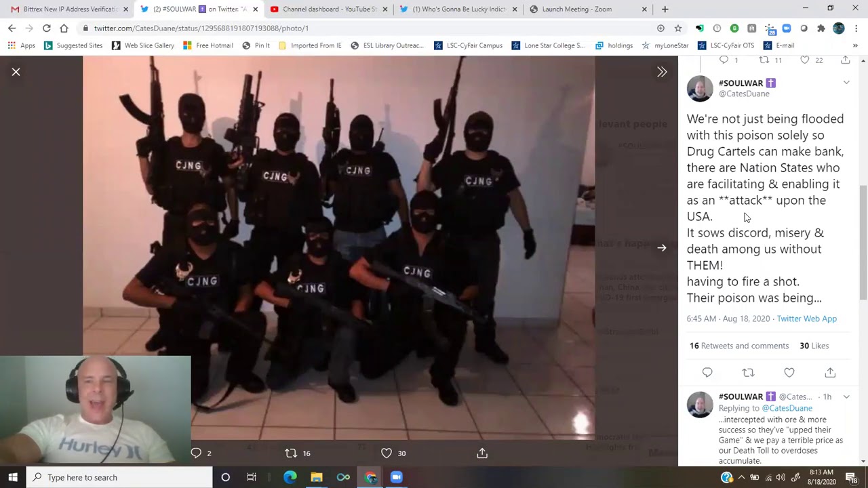Open Chrome profile avatar
This screenshot has width=868, height=488.
coord(839,28)
